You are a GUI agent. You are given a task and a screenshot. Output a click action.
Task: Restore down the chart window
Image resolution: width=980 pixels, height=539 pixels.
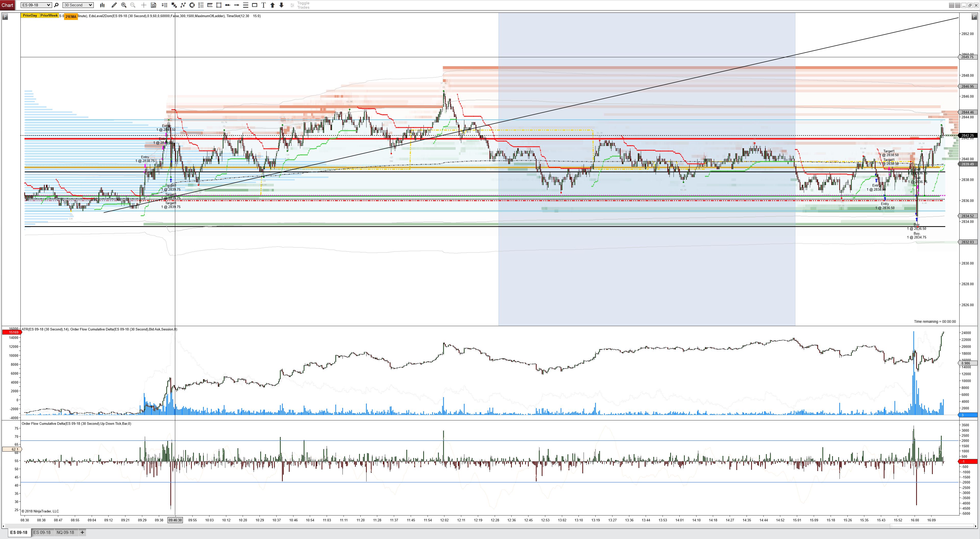[x=970, y=5]
